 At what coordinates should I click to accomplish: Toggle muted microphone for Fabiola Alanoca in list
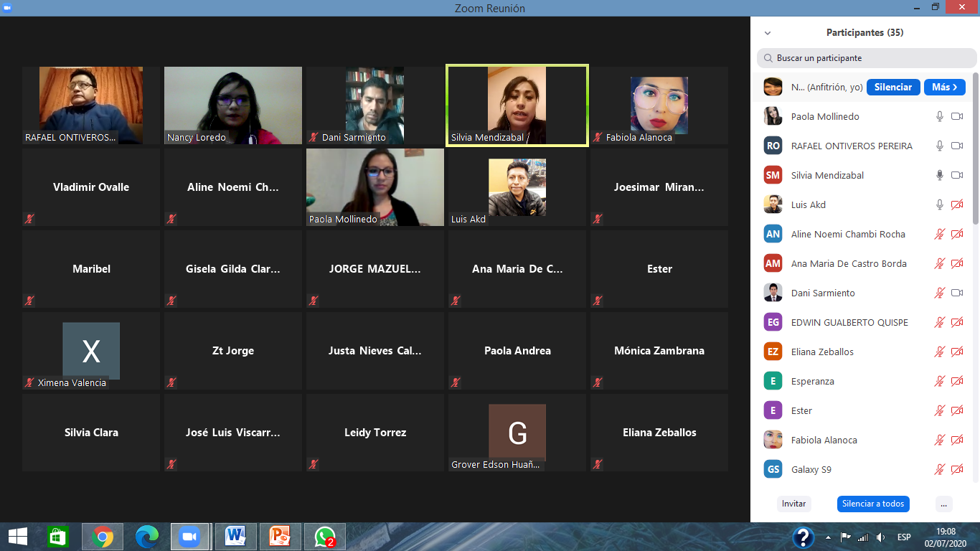tap(939, 440)
